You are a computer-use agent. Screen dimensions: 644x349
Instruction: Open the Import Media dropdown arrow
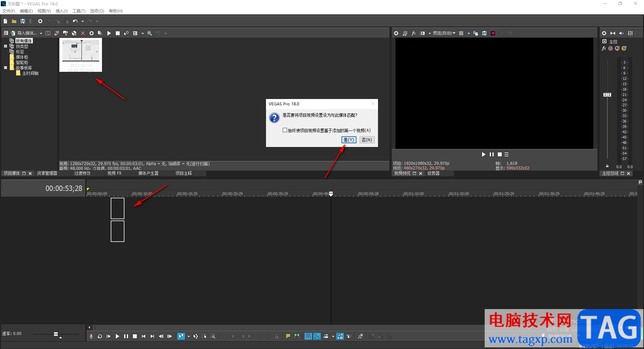tap(41, 34)
